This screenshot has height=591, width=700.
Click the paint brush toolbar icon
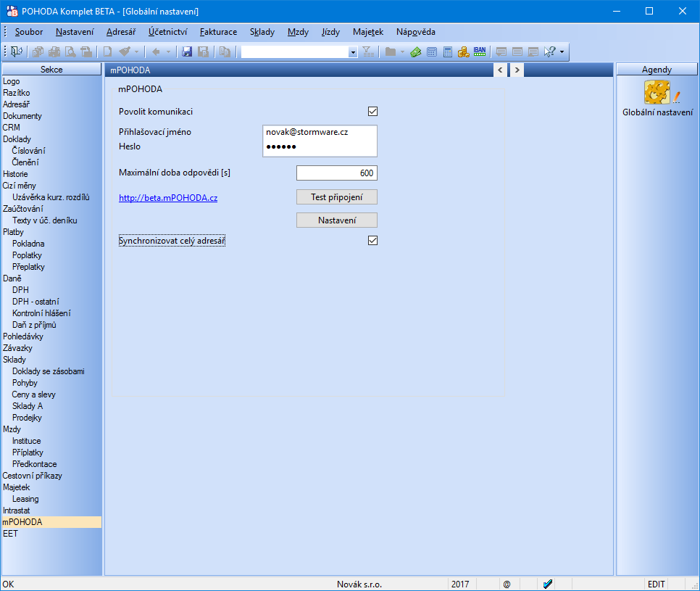pos(125,51)
